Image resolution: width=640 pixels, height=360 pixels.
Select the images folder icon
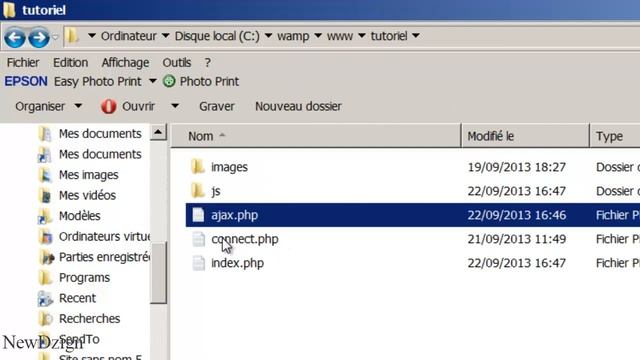click(x=198, y=167)
